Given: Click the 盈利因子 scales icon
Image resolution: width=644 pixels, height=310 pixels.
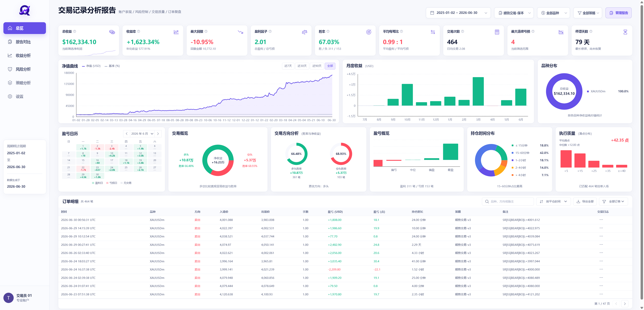Looking at the screenshot, I should point(304,32).
